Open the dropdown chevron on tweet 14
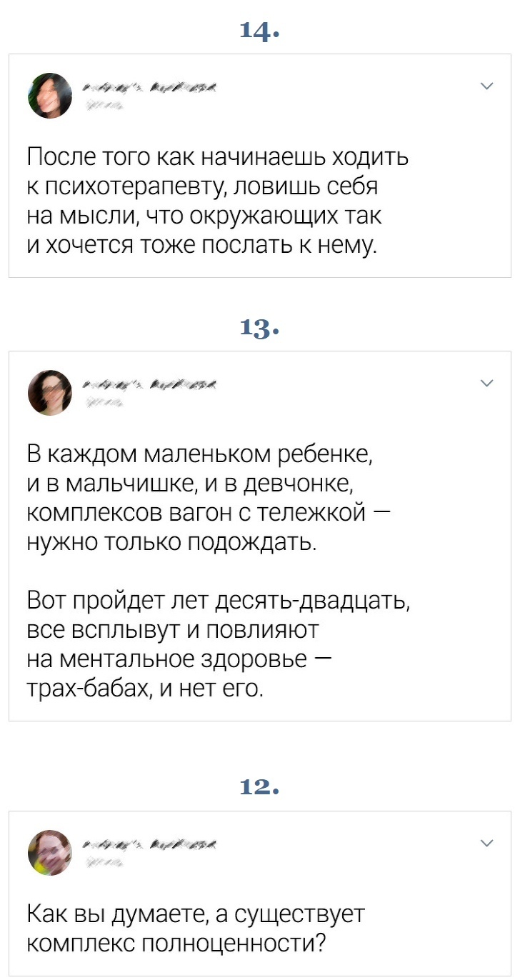This screenshot has width=520, height=980. (486, 86)
